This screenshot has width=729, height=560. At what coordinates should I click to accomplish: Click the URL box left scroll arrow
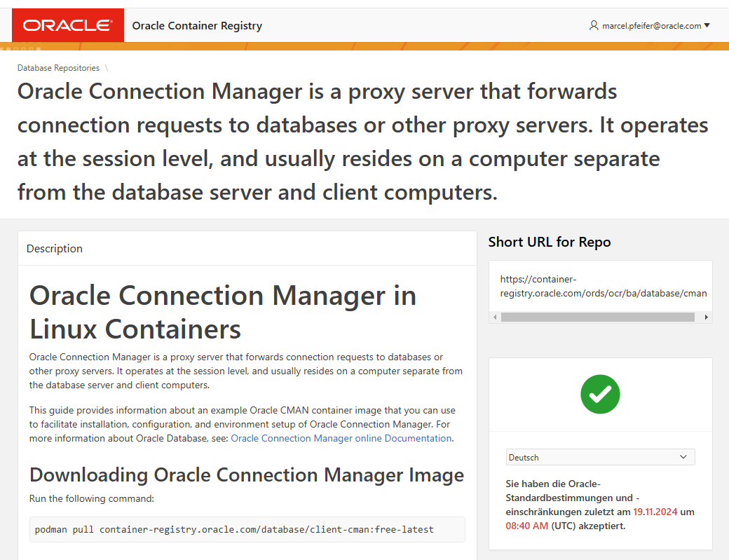(495, 317)
